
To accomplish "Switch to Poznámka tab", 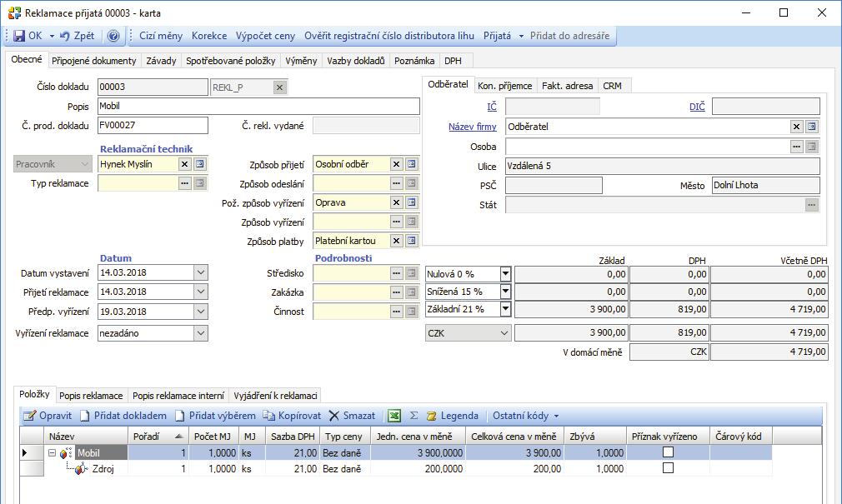I will tap(414, 61).
